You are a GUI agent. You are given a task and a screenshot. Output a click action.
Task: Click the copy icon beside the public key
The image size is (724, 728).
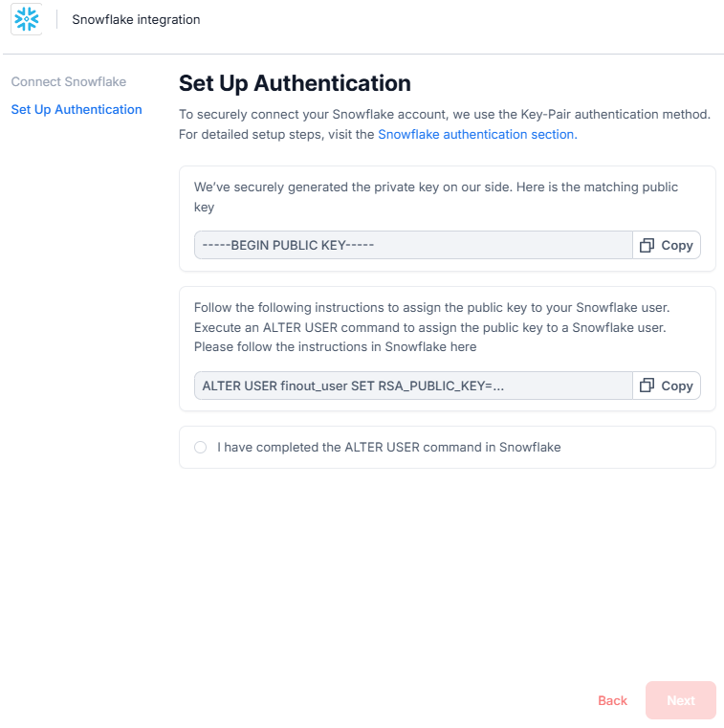pyautogui.click(x=647, y=246)
